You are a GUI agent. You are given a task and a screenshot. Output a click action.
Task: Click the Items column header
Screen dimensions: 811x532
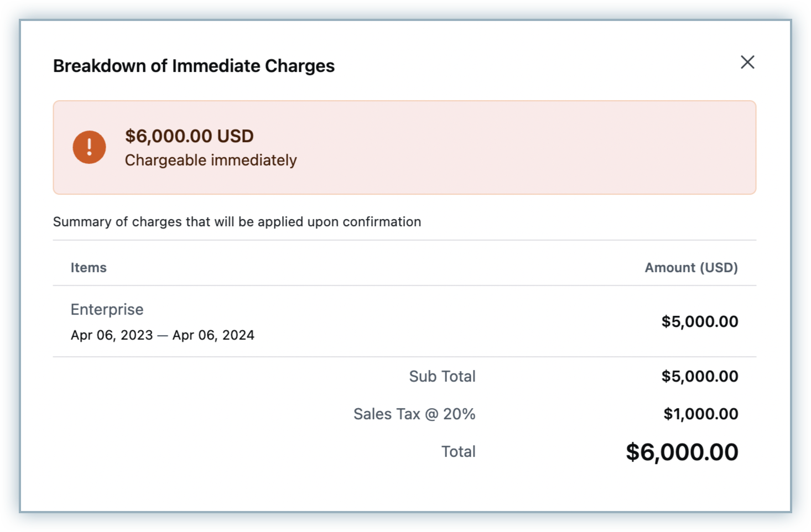click(89, 268)
